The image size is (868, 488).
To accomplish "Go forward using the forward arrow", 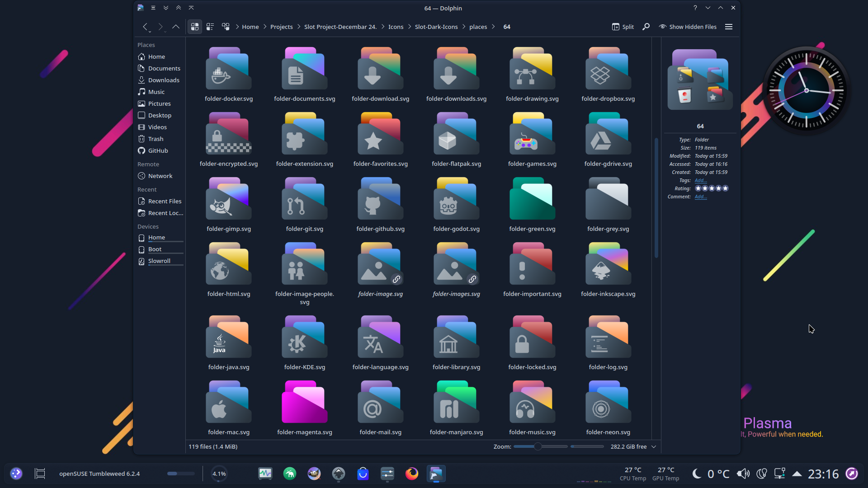I will [x=160, y=27].
